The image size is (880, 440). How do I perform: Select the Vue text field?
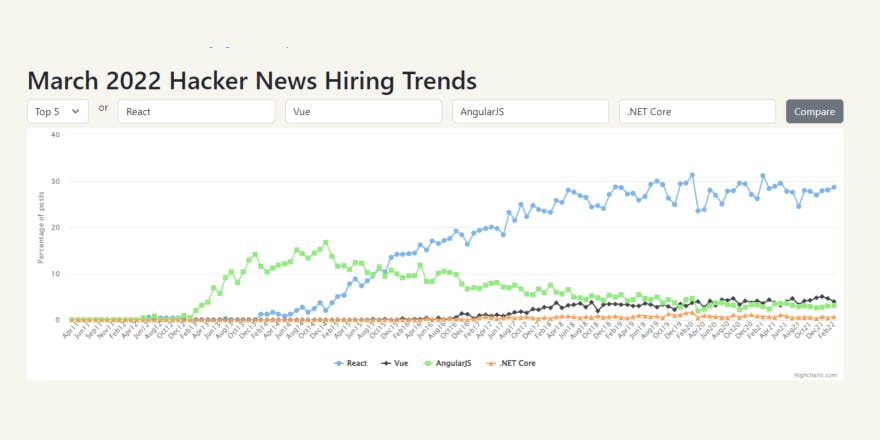[x=364, y=112]
